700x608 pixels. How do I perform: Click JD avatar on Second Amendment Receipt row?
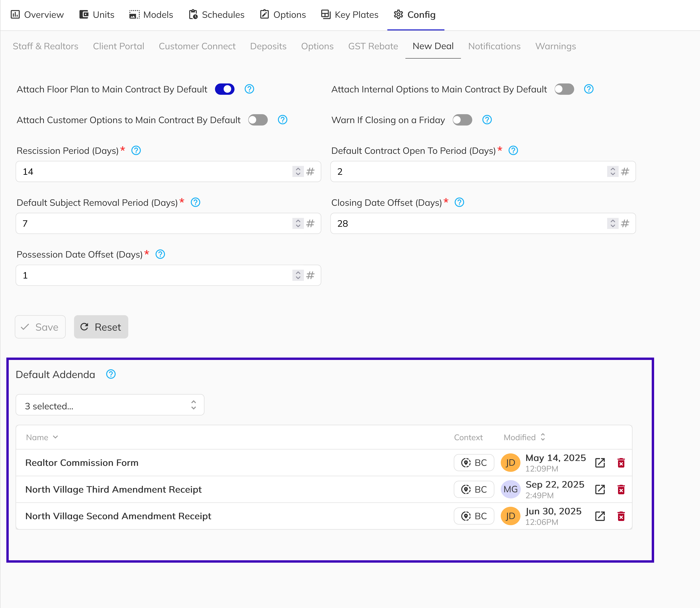click(510, 516)
